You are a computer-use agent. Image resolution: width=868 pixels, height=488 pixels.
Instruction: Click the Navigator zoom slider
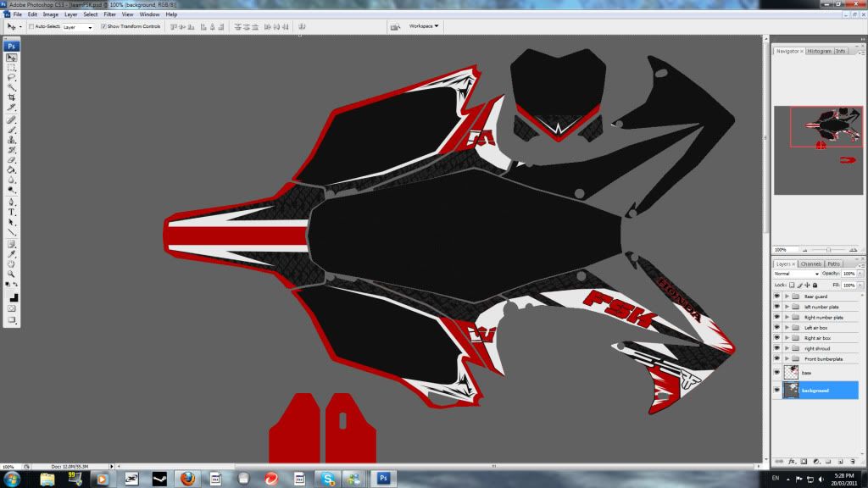[x=829, y=250]
